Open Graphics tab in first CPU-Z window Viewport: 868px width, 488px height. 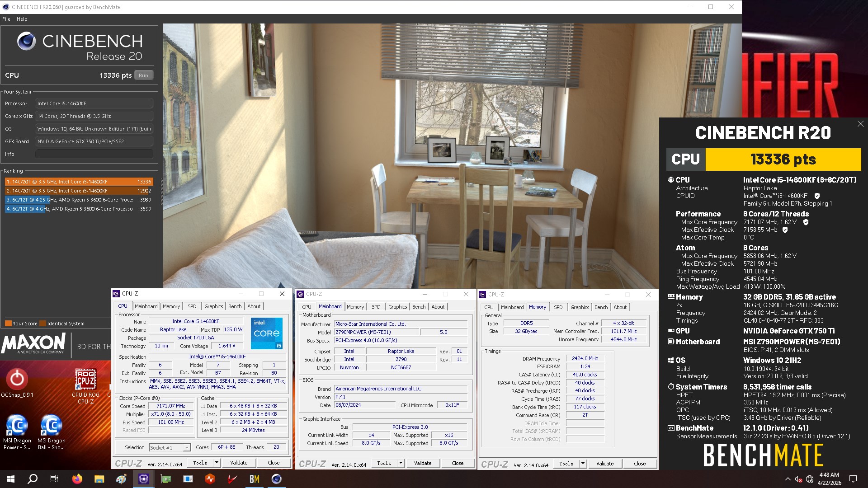click(214, 306)
